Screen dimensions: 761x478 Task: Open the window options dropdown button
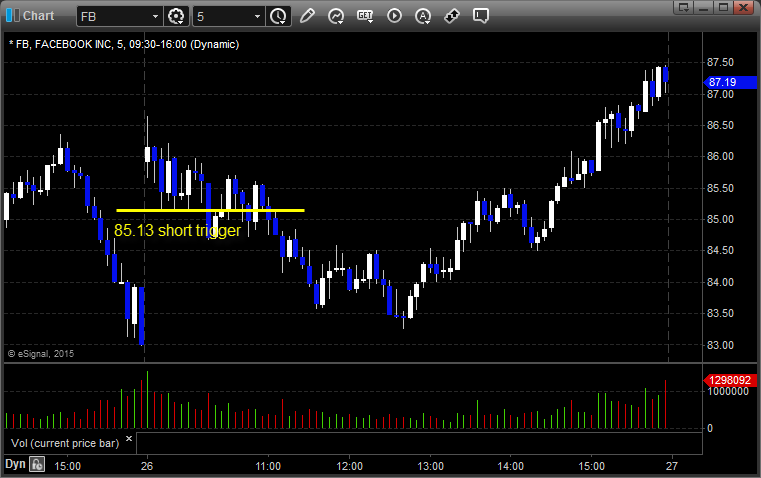pos(684,7)
